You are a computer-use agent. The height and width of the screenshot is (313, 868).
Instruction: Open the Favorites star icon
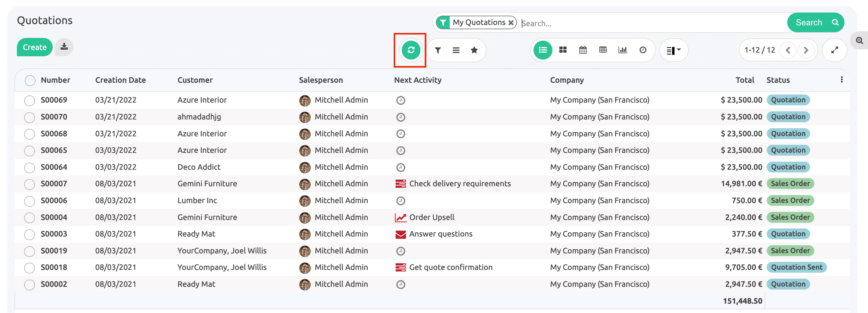click(x=474, y=50)
